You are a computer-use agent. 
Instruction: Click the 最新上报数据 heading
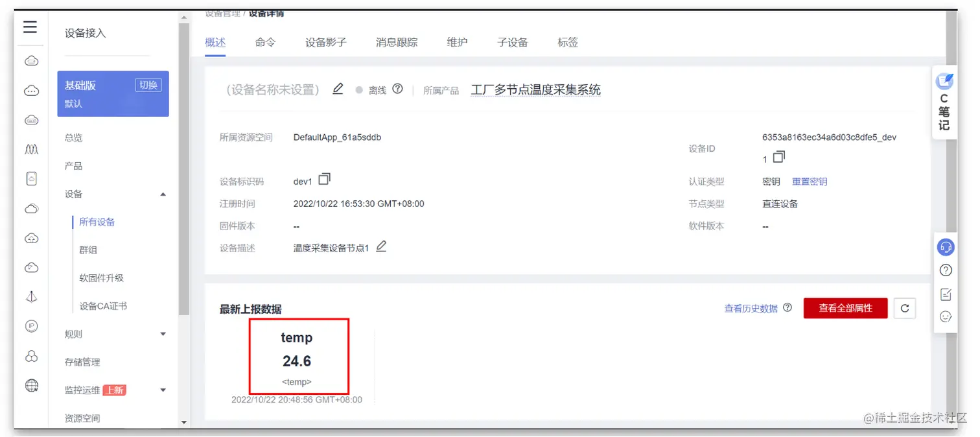coord(251,309)
